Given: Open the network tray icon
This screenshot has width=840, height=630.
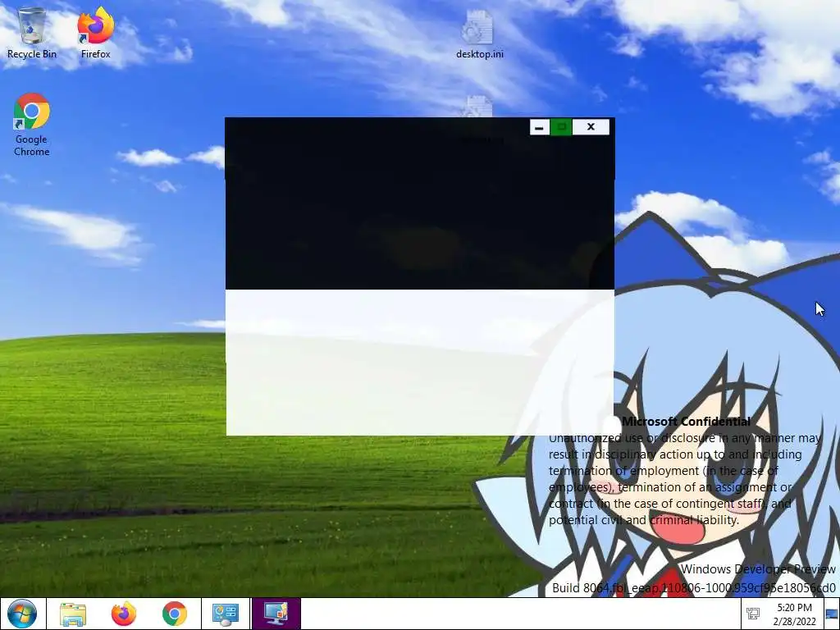Looking at the screenshot, I should pyautogui.click(x=753, y=614).
